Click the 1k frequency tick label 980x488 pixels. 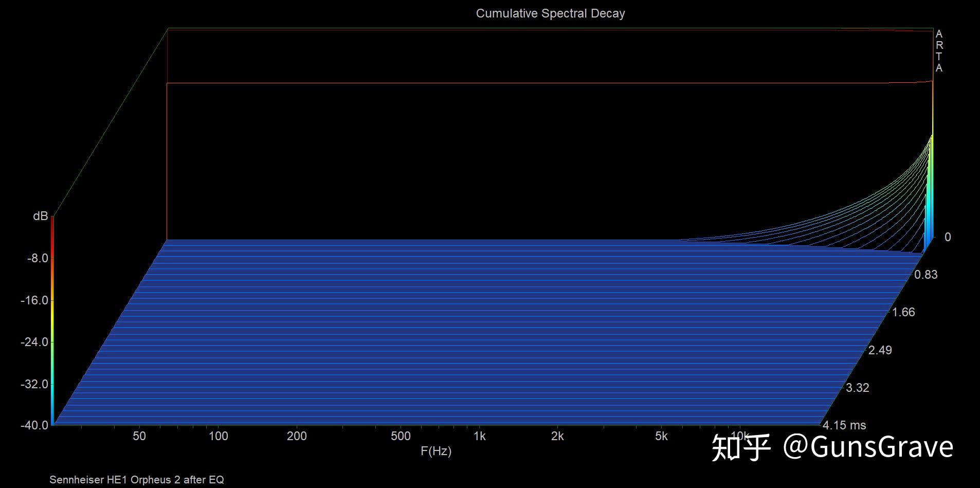479,436
